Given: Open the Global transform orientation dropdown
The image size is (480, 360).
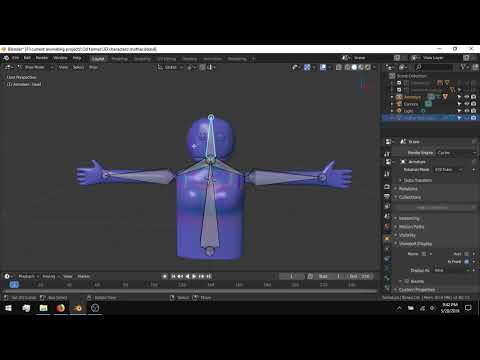Looking at the screenshot, I should [170, 67].
